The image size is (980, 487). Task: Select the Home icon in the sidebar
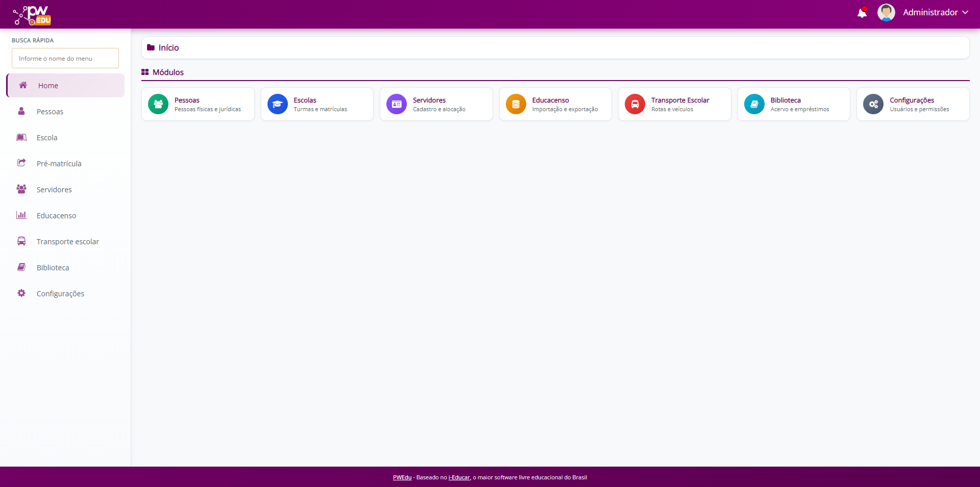tap(22, 85)
